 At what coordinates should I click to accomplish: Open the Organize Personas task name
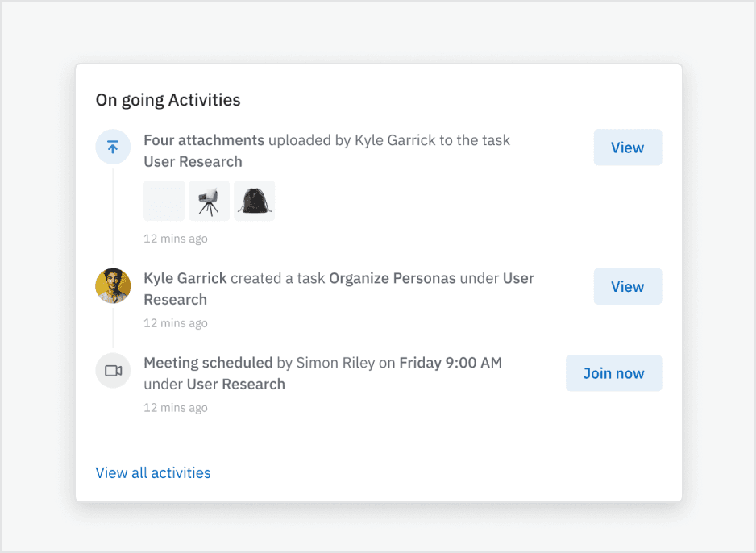coord(393,278)
